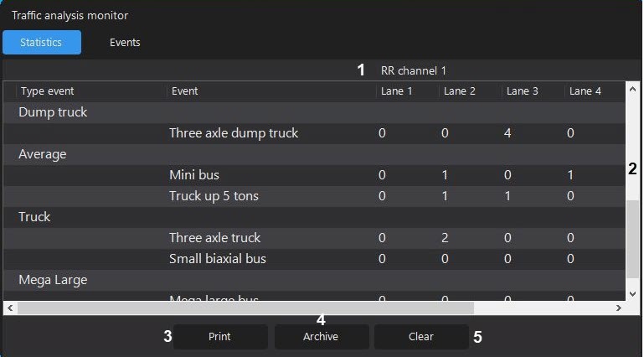Switch to the Events tab
The image size is (644, 357).
[x=125, y=42]
